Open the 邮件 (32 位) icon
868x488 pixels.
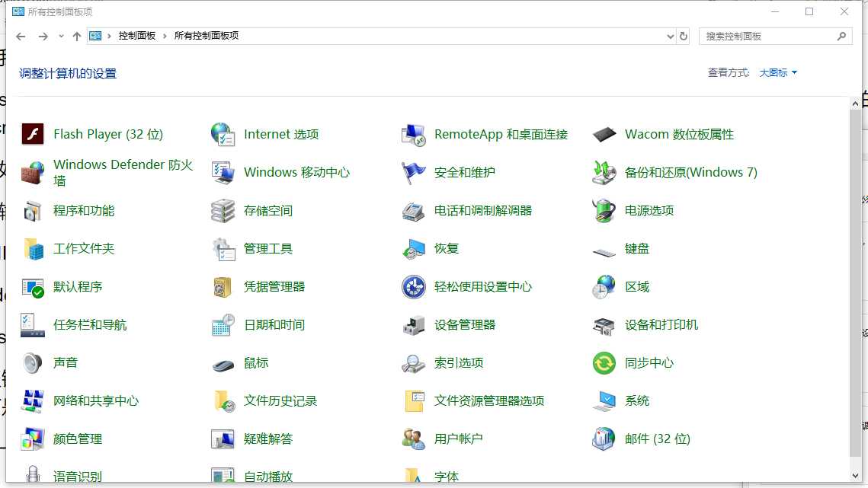604,439
